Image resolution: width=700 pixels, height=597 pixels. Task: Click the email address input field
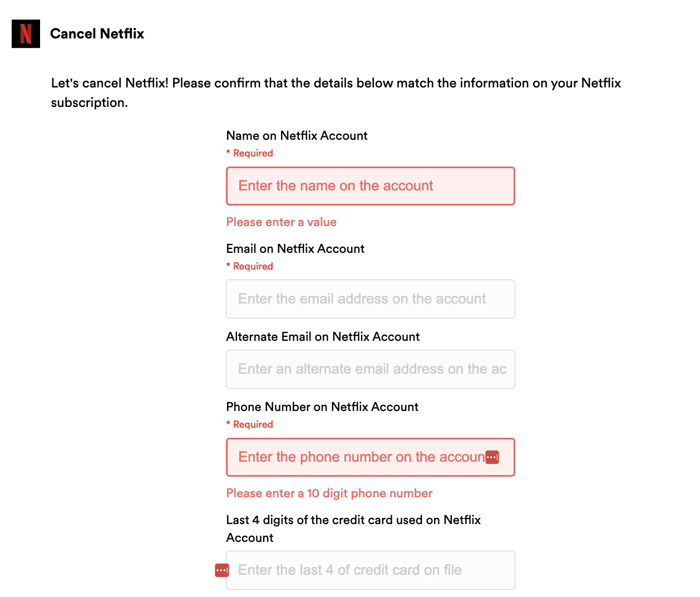pos(370,299)
